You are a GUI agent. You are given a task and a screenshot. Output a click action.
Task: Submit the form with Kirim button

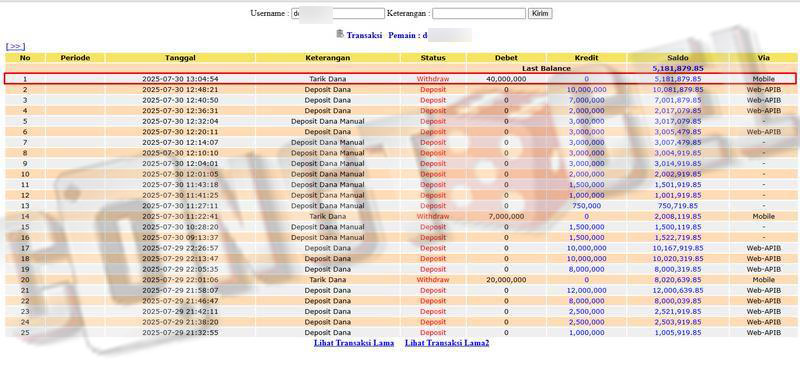point(540,13)
